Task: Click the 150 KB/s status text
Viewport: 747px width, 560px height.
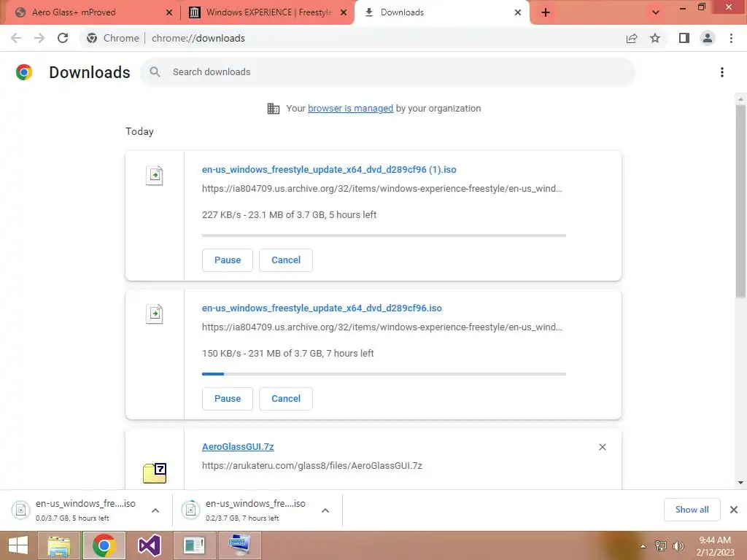Action: click(287, 354)
